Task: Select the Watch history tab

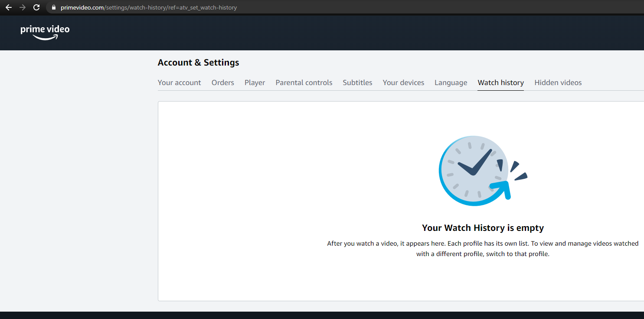Action: pyautogui.click(x=500, y=82)
